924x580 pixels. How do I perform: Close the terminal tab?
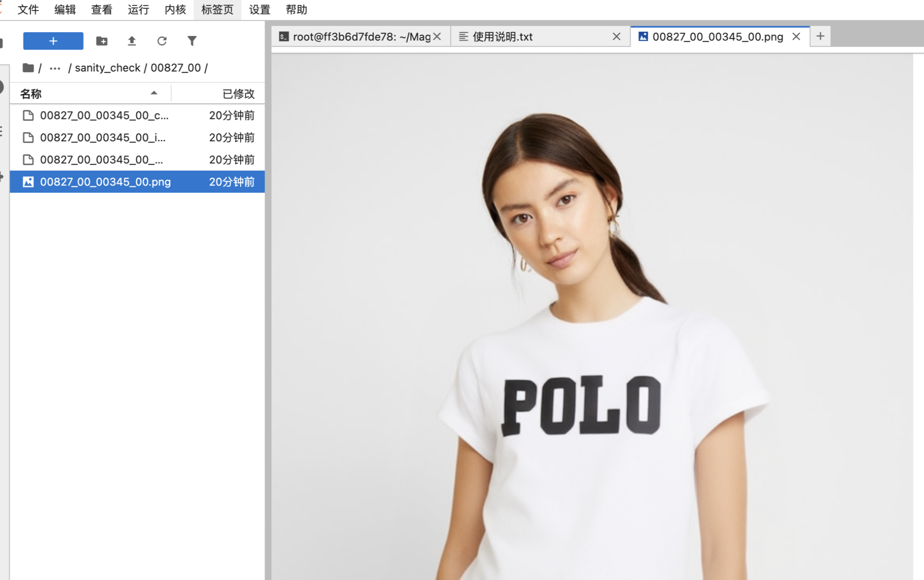coord(437,37)
